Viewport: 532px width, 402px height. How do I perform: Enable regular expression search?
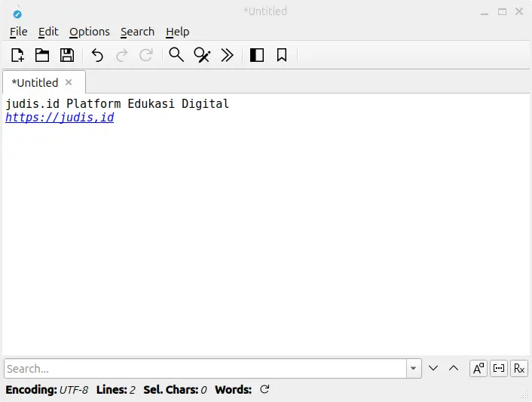[x=519, y=368]
